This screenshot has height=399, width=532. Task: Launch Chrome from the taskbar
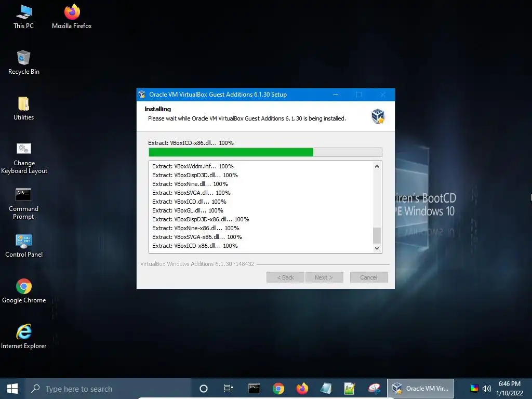point(278,389)
